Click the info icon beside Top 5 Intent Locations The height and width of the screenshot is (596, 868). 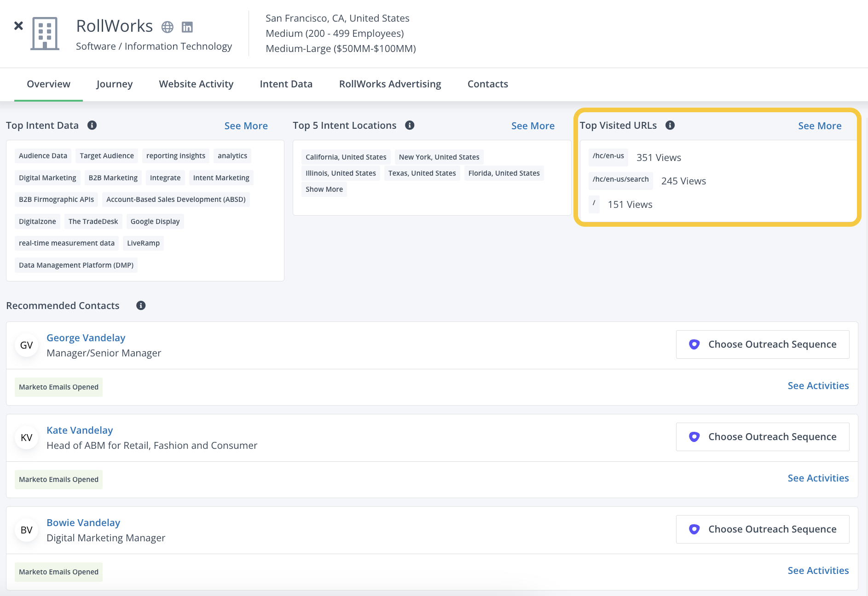[410, 125]
